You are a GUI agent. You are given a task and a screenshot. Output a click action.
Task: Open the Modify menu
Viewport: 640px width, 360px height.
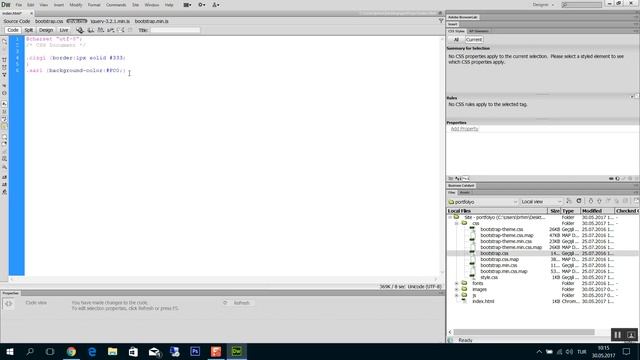[x=76, y=5]
